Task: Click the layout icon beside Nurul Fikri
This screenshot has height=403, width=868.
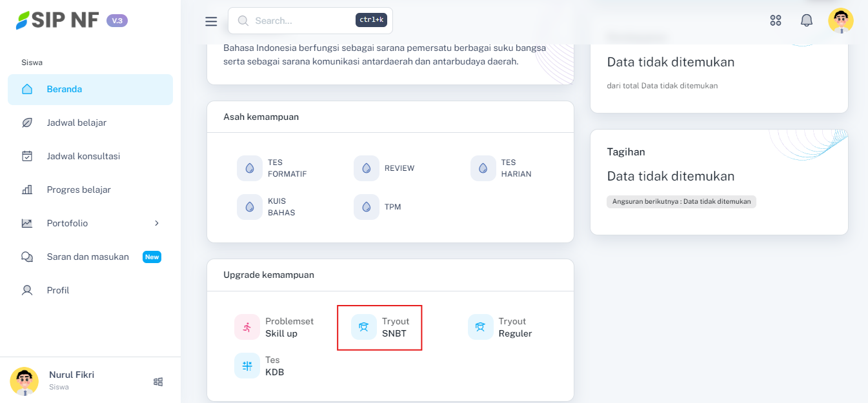Action: point(158,382)
